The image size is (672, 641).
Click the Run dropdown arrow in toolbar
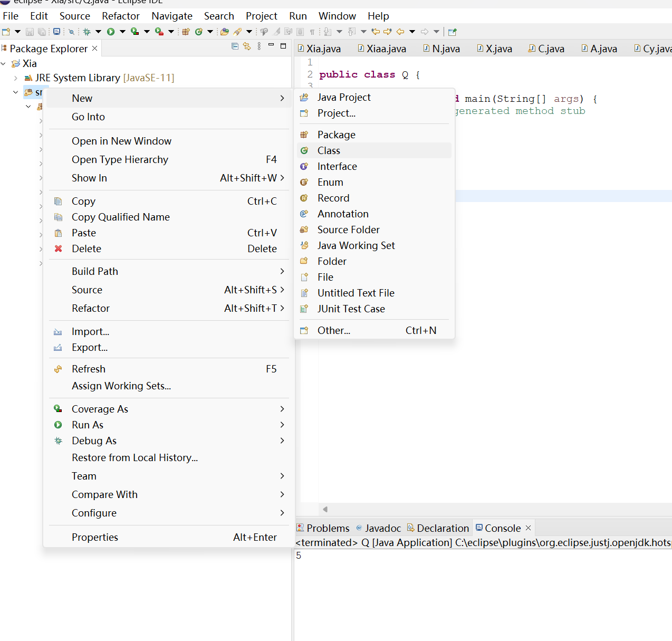[122, 31]
